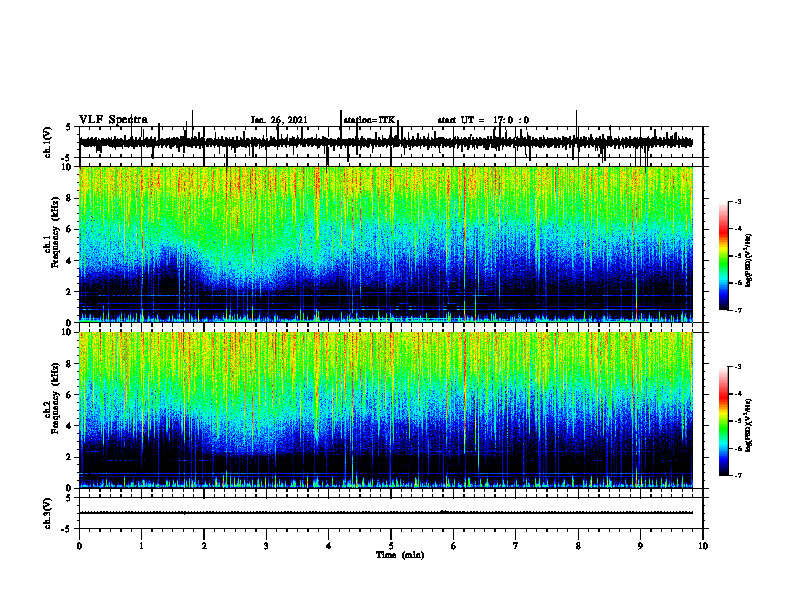Click the ch.1 color bar's log(PSD) label

(x=749, y=261)
